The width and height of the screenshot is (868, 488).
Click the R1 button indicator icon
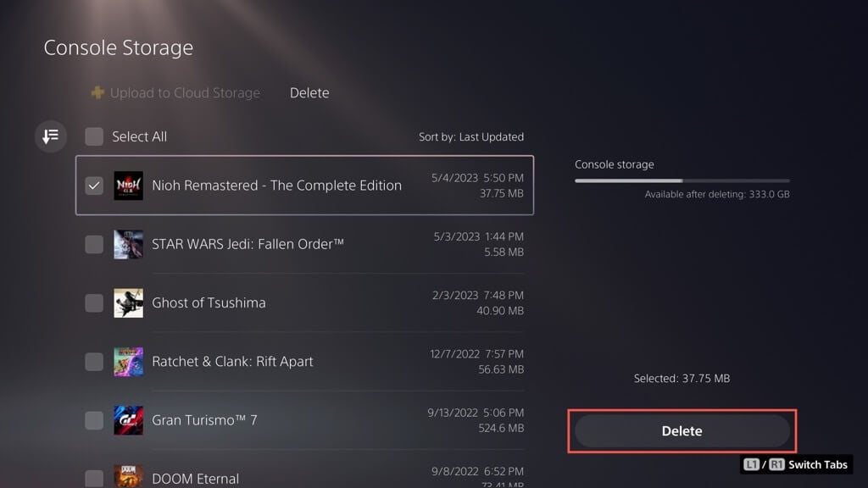776,465
